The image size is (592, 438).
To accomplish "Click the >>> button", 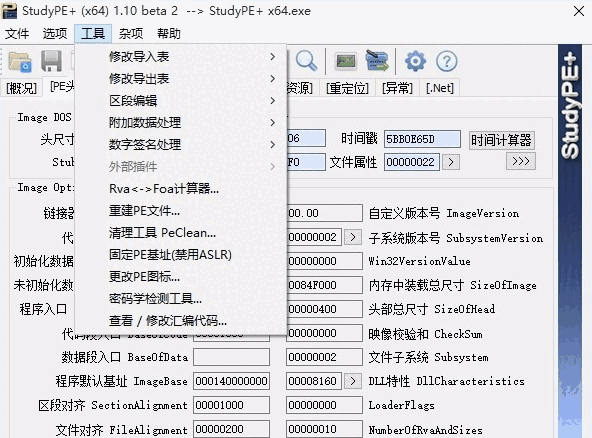I will point(521,161).
